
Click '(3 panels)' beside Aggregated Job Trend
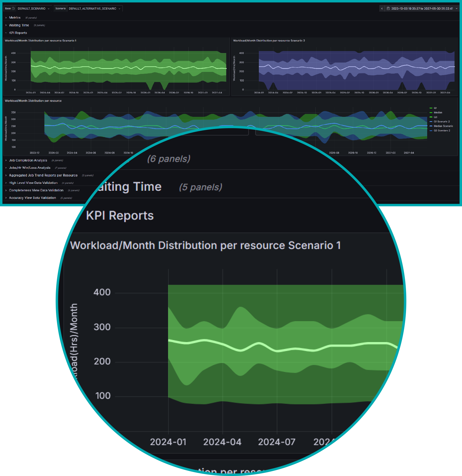click(88, 176)
